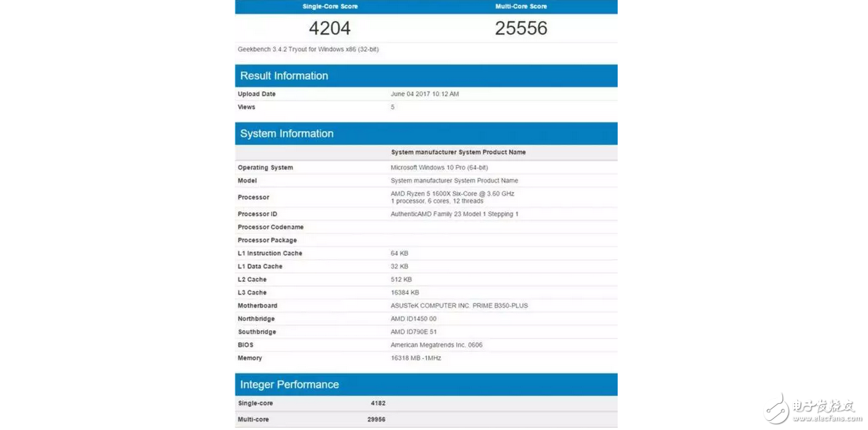Viewport: 868px width, 430px height.
Task: Click the score value 25556
Action: [x=520, y=28]
